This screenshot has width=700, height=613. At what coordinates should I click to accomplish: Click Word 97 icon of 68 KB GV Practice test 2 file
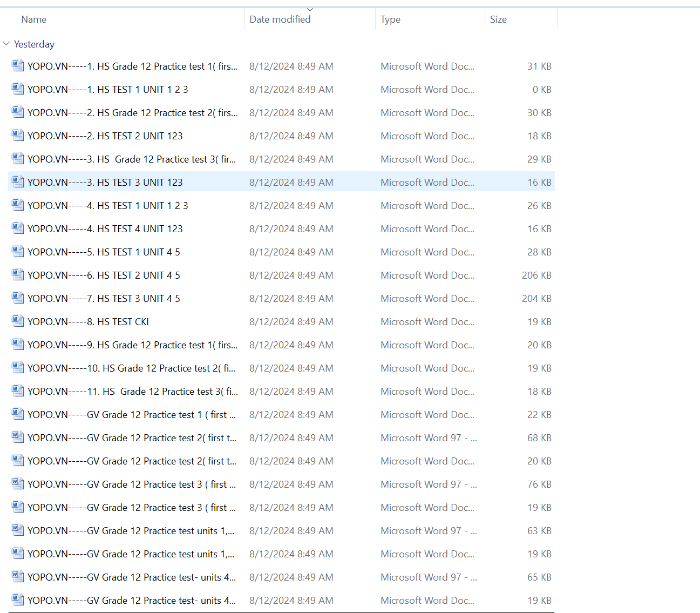(18, 437)
